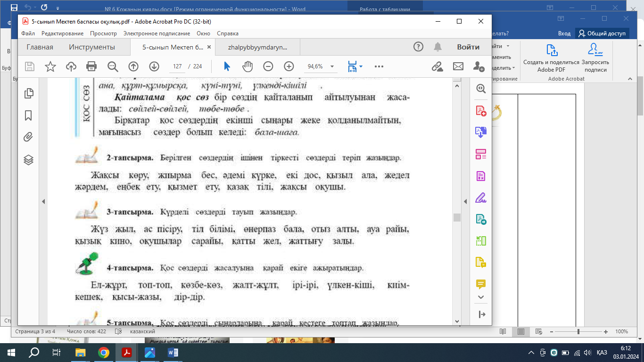Send file by email envelope icon

click(x=458, y=66)
